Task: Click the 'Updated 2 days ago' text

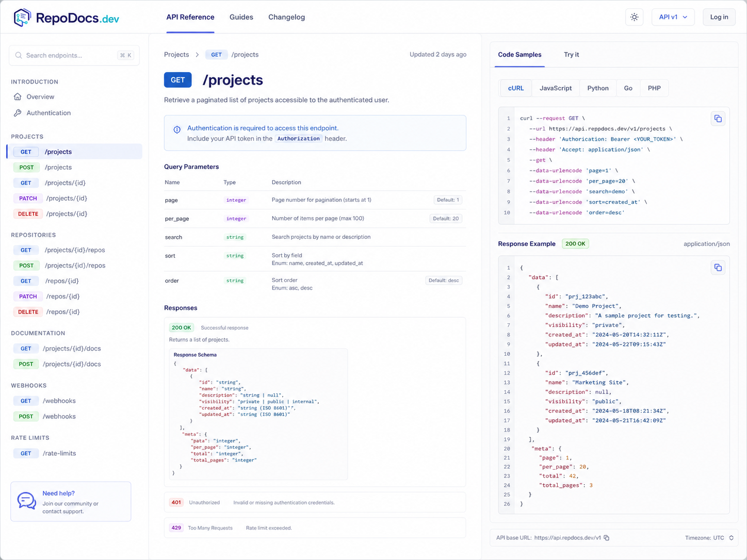Action: pyautogui.click(x=438, y=55)
